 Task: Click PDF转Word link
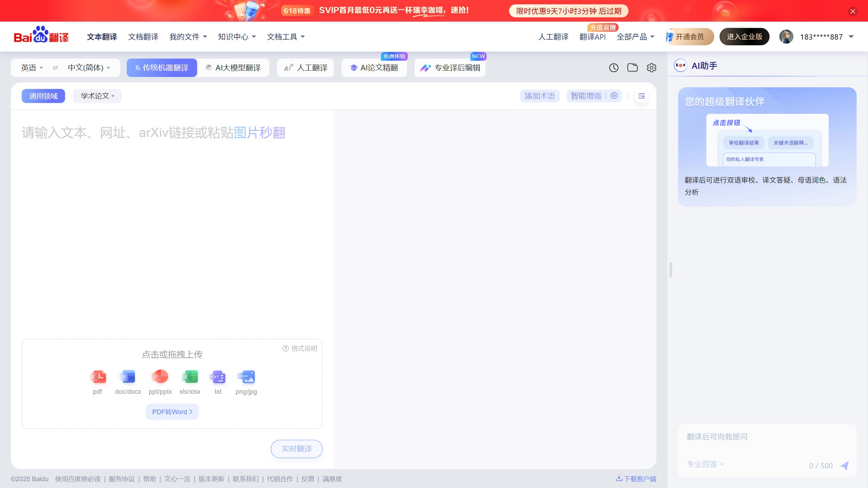pos(172,412)
